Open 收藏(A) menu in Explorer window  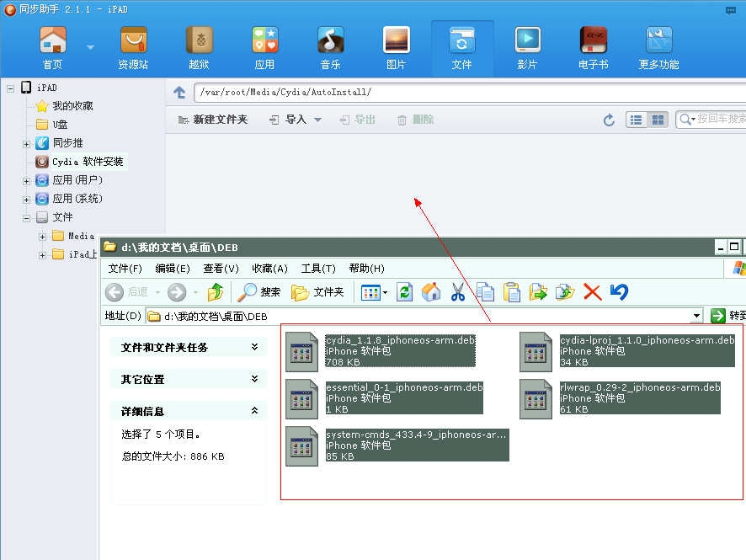click(x=269, y=269)
